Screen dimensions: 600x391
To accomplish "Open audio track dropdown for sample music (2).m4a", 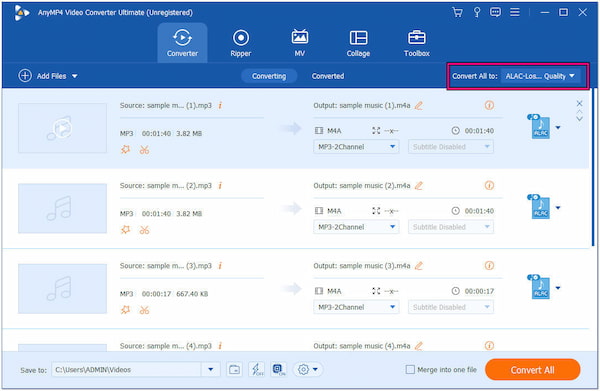I will click(356, 227).
